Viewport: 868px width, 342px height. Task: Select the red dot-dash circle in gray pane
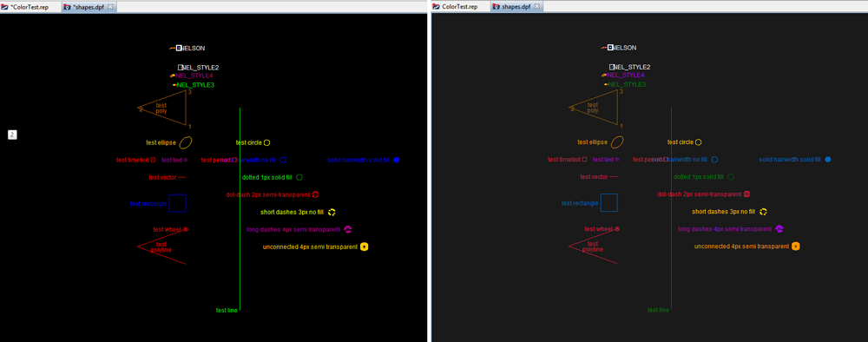(x=746, y=194)
